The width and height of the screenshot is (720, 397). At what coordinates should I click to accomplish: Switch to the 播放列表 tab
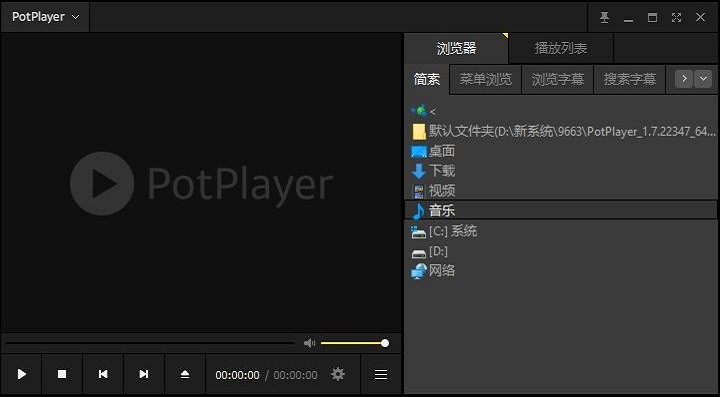(561, 48)
